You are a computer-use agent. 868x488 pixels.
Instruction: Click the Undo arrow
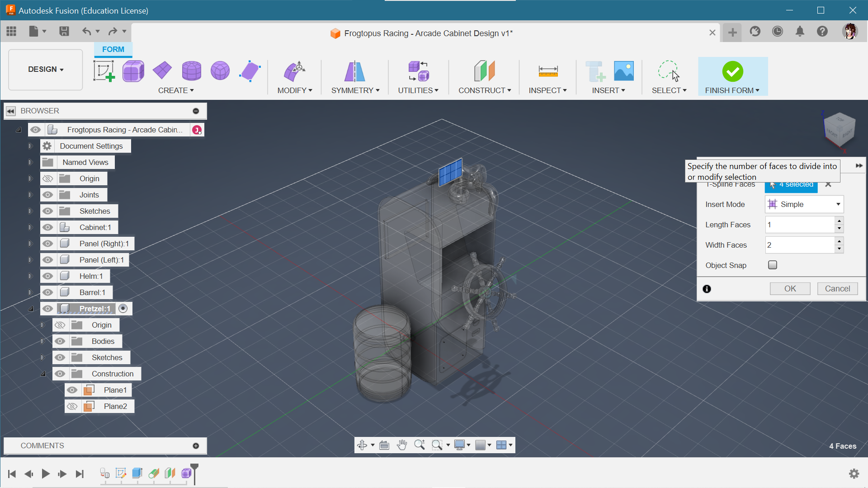(86, 31)
